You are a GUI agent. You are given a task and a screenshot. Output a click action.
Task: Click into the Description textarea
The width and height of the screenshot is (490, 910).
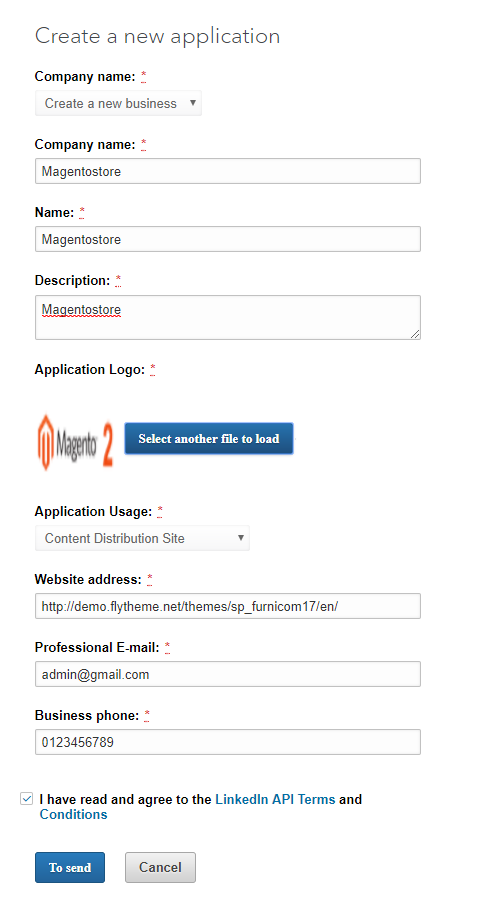pyautogui.click(x=228, y=317)
